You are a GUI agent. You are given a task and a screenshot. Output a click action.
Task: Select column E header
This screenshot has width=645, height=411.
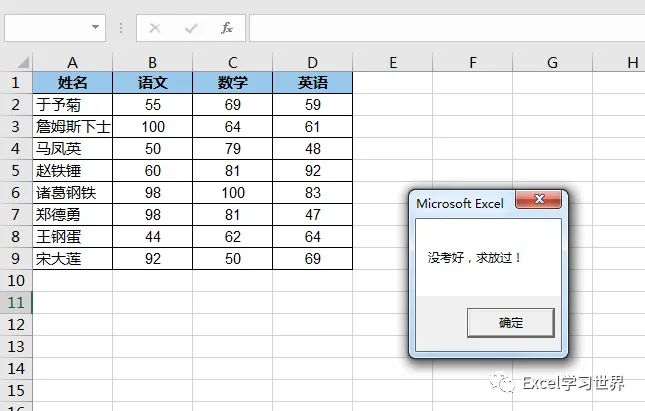pyautogui.click(x=392, y=62)
